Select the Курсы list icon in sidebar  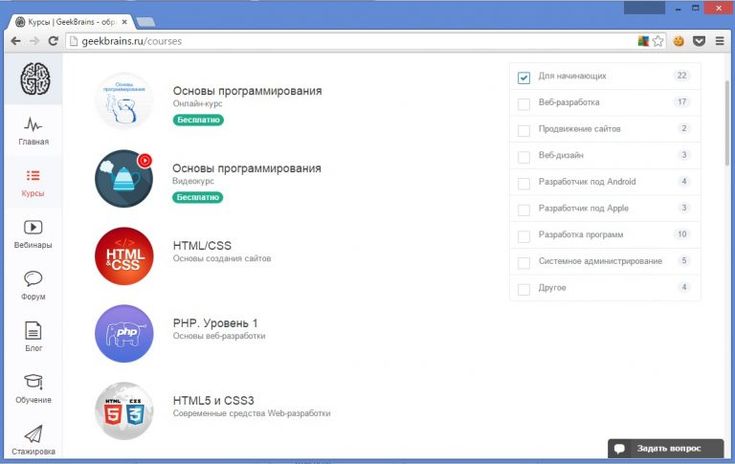[33, 176]
